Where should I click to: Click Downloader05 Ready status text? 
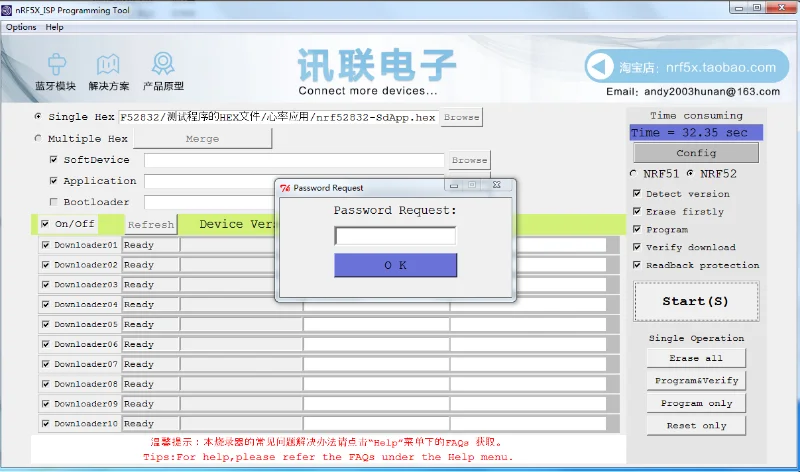point(139,325)
